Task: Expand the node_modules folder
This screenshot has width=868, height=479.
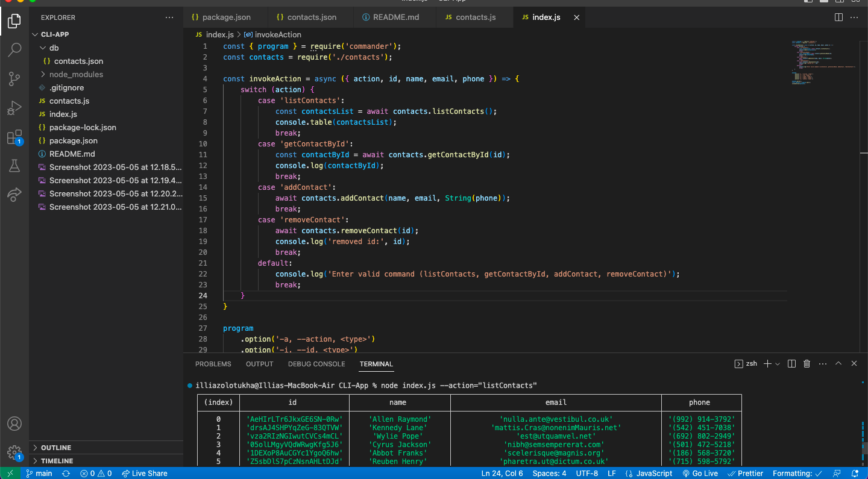Action: [x=76, y=74]
